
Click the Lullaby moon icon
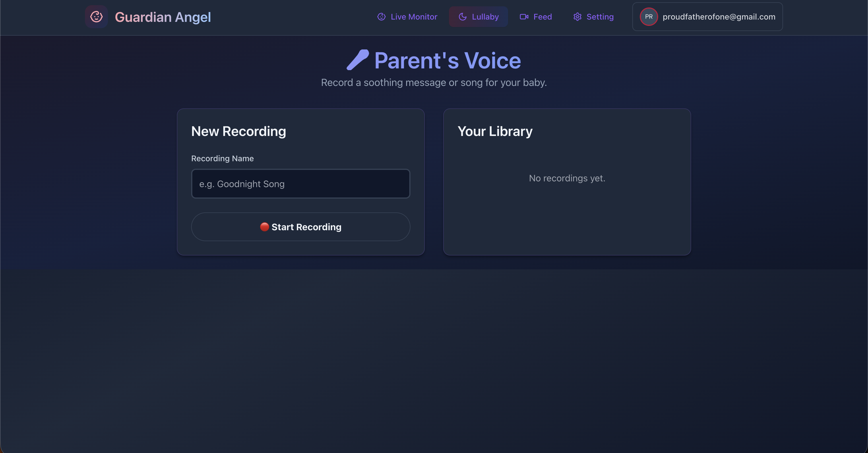[463, 17]
